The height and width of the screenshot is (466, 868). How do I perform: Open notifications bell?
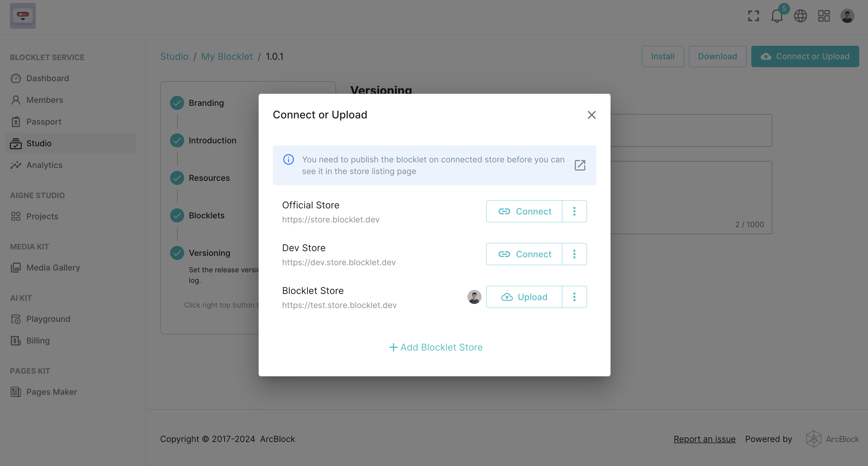[777, 16]
